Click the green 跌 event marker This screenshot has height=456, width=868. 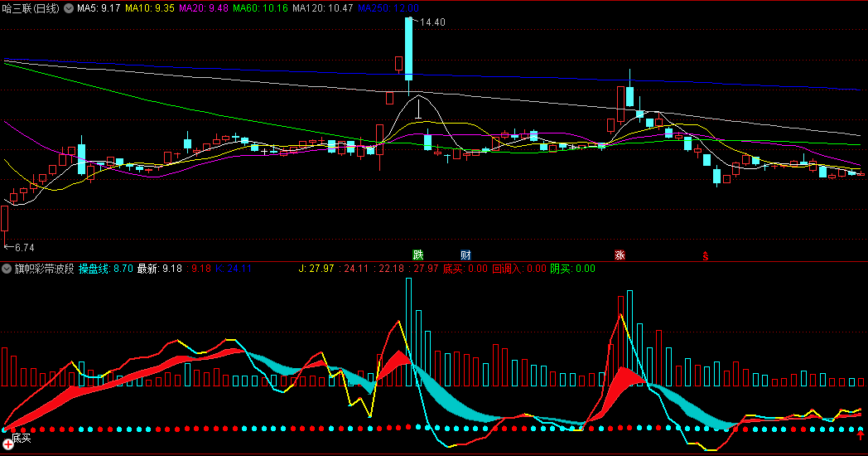click(x=418, y=255)
